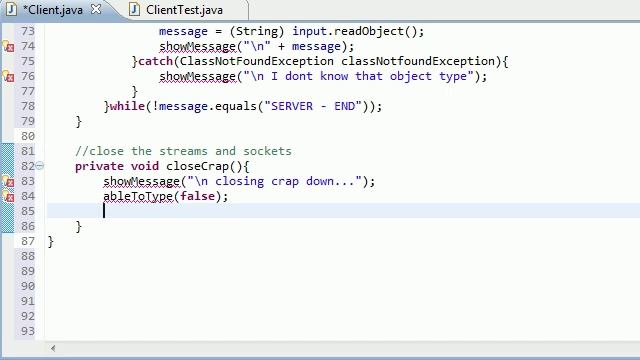Place cursor on empty line 85
The image size is (640, 360).
pos(343,211)
